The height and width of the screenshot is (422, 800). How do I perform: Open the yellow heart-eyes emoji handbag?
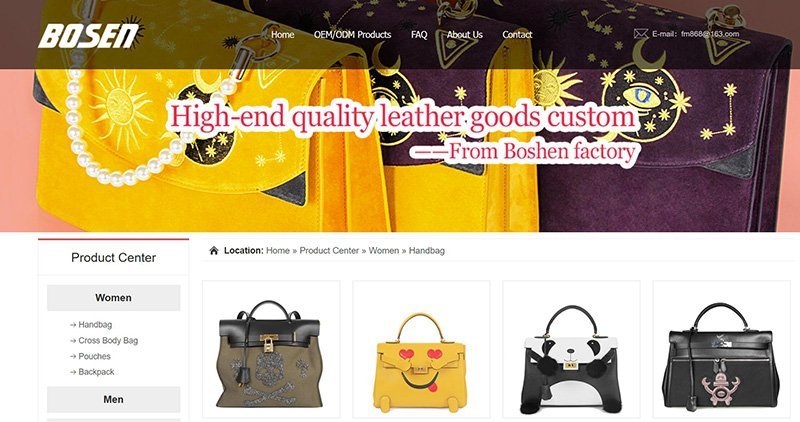tap(421, 350)
